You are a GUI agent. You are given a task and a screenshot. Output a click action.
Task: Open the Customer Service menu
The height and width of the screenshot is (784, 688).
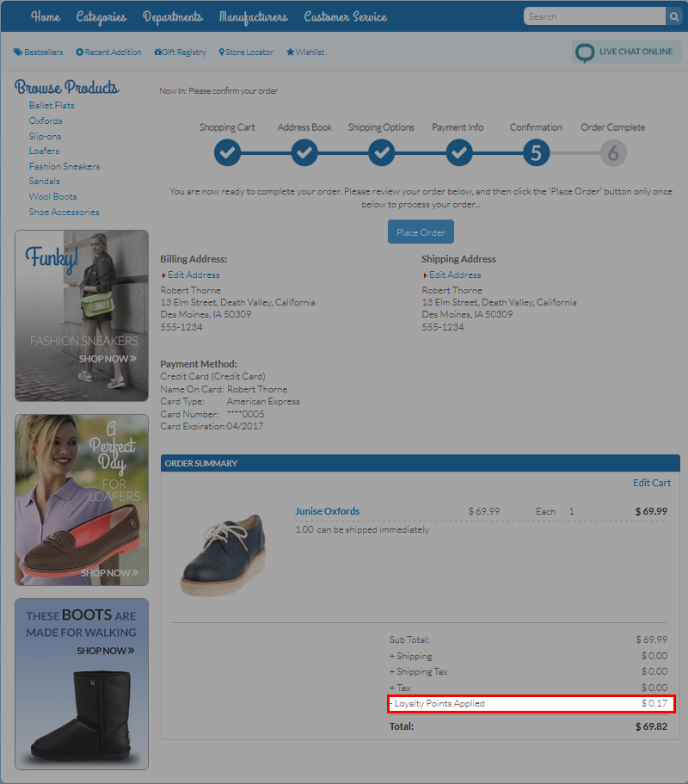[346, 17]
